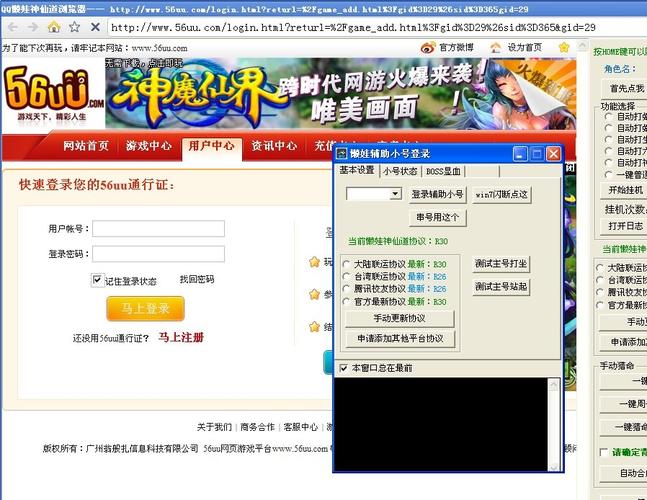Switch to the BOSS显血 tab
This screenshot has width=647, height=500.
tap(443, 171)
